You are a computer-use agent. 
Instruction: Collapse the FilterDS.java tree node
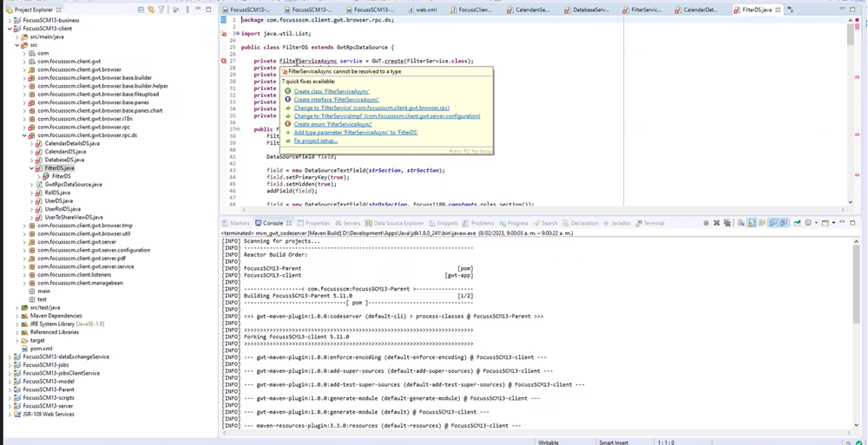(31, 167)
